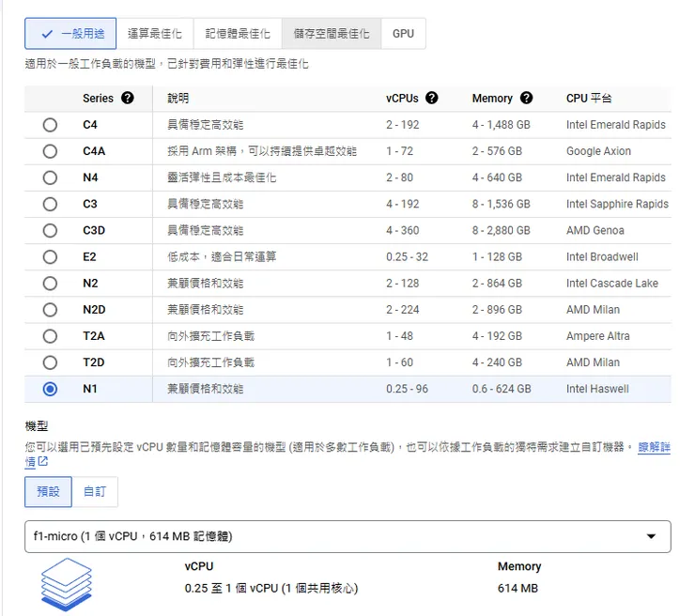Switch to the GPU tab
Screen dimensions: 695x616
coord(403,34)
